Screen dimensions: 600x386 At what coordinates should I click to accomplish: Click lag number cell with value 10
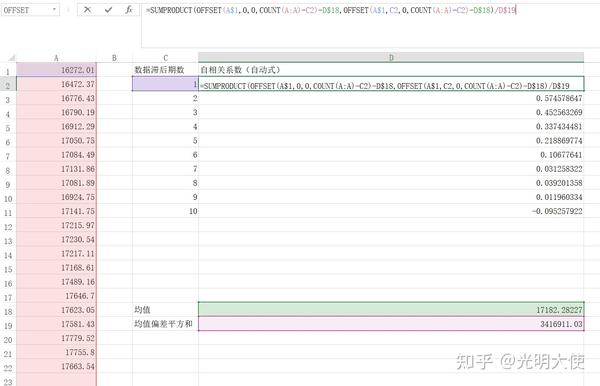coord(165,211)
